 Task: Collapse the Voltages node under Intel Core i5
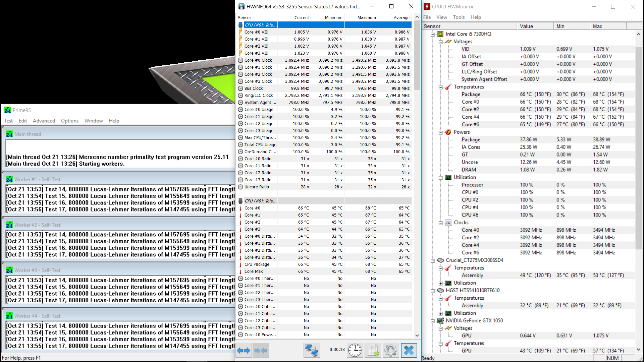pos(440,42)
